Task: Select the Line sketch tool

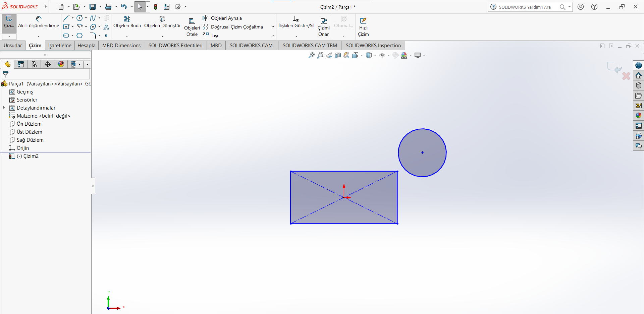Action: tap(66, 18)
